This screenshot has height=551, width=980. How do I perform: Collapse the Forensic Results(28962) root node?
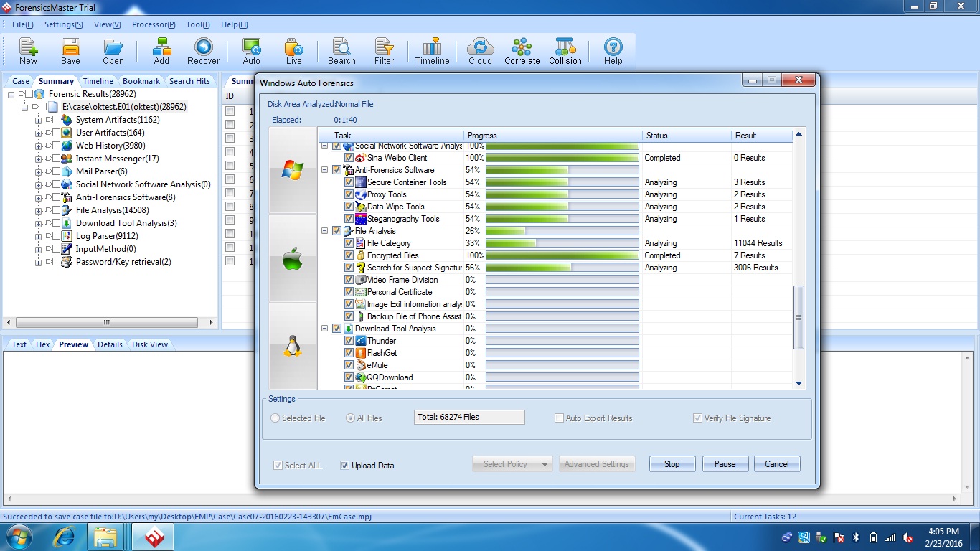12,94
